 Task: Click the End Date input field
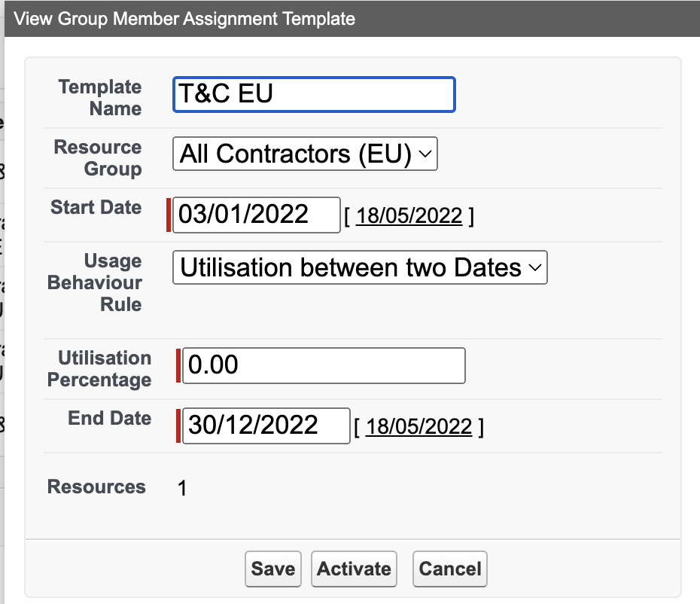(266, 426)
